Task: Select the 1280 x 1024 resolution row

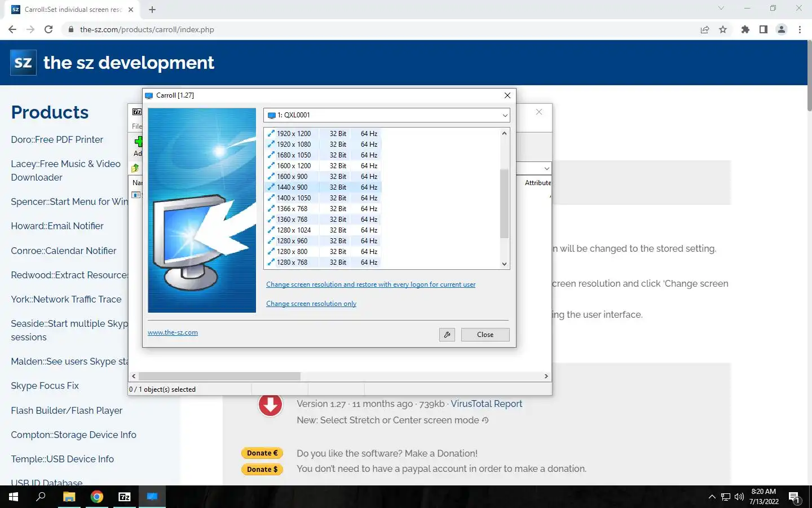Action: click(x=324, y=230)
